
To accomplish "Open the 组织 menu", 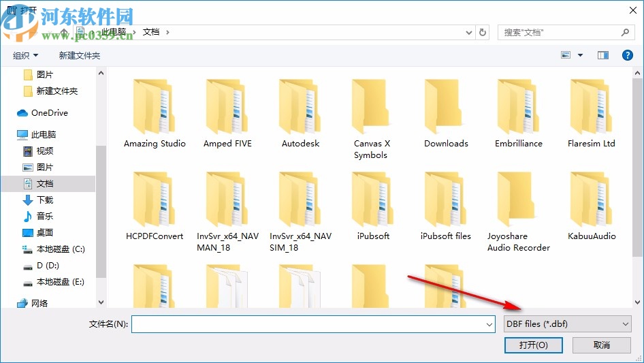I will (x=25, y=55).
